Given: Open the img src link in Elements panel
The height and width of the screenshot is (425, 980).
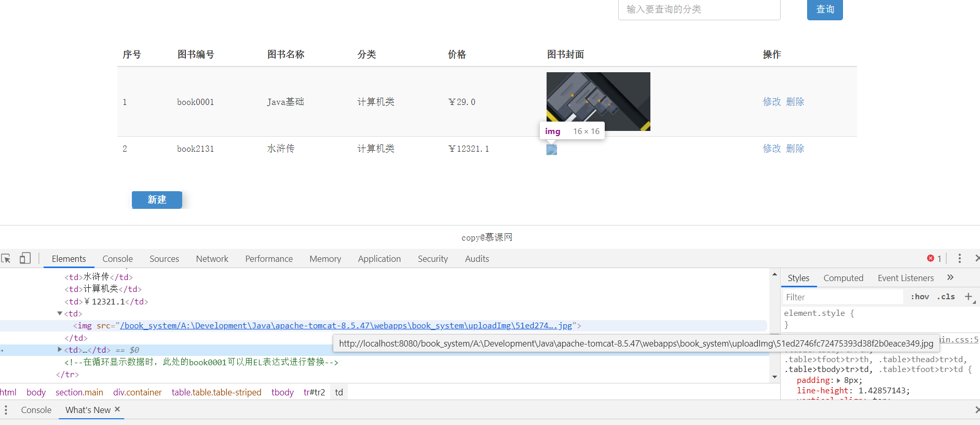Looking at the screenshot, I should (346, 325).
